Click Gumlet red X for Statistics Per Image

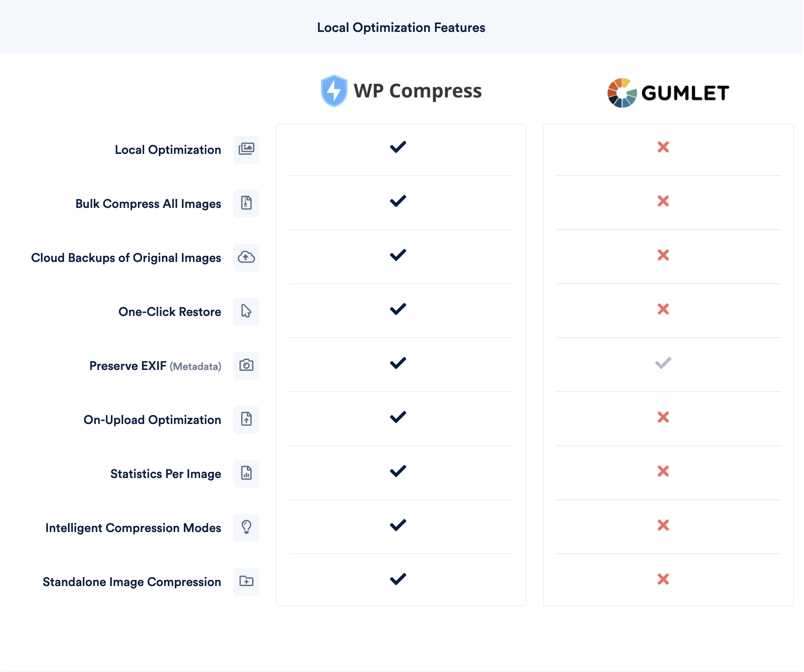click(x=663, y=471)
